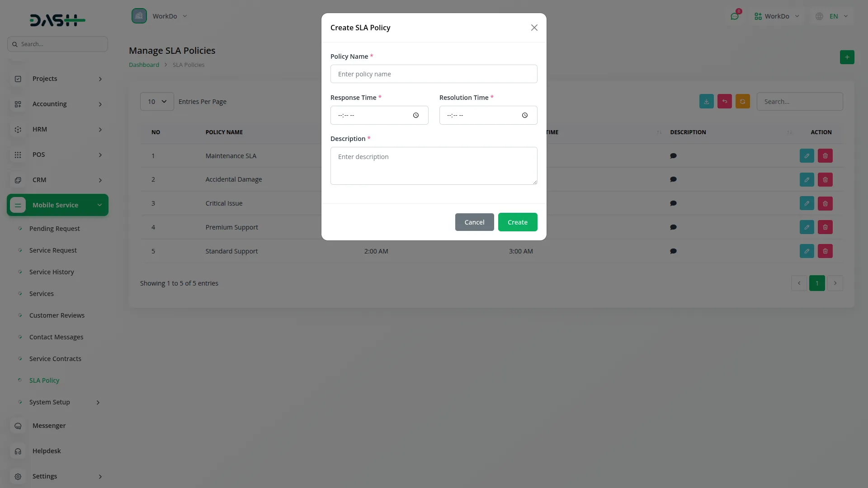Open the clock picker for Resolution Time
The height and width of the screenshot is (488, 868).
click(x=524, y=115)
